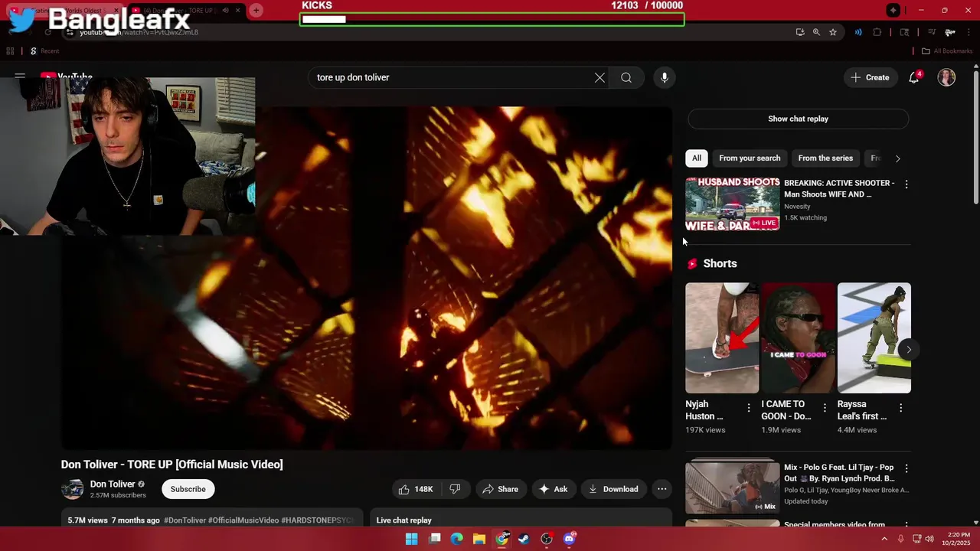Start voice search with microphone icon
Viewport: 980px width, 551px height.
click(665, 77)
